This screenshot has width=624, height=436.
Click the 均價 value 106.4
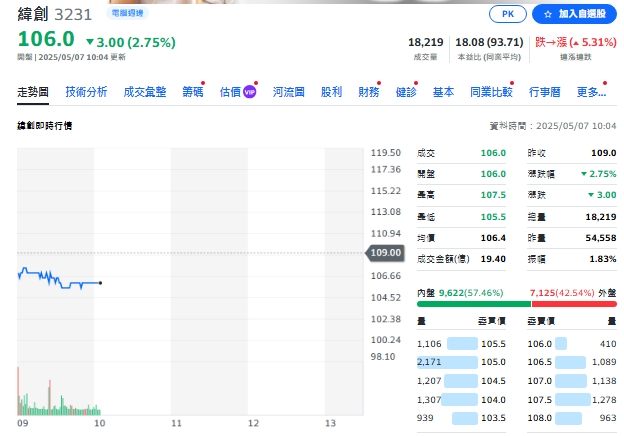(x=493, y=238)
